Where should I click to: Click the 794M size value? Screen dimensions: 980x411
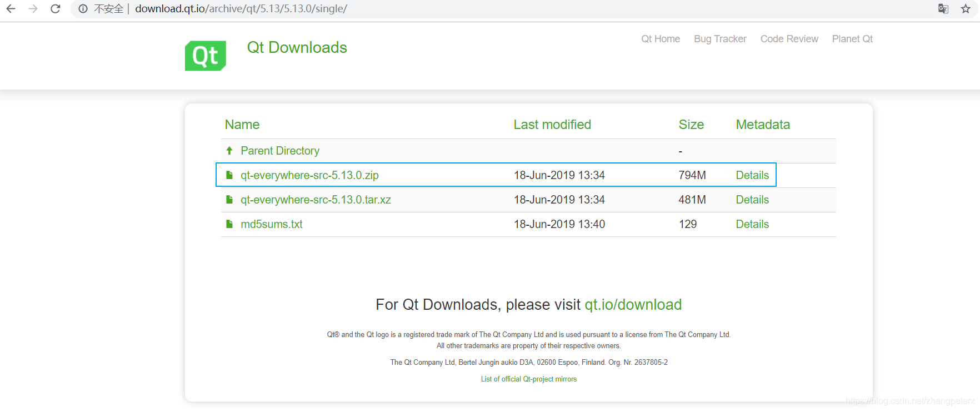[692, 175]
